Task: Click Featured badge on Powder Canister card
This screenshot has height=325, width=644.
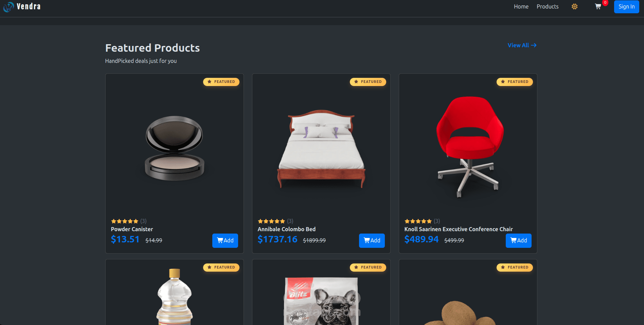Action: pyautogui.click(x=221, y=82)
